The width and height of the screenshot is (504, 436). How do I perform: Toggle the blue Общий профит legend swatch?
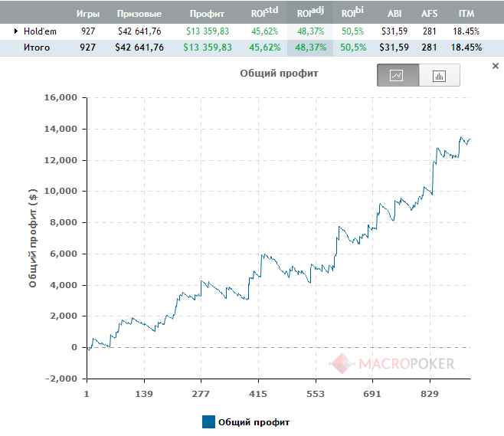coord(208,422)
